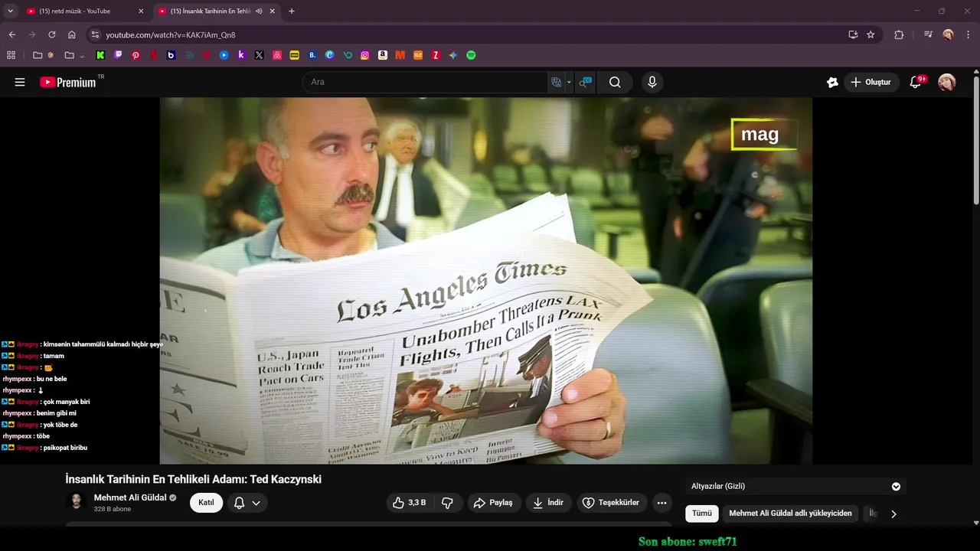
Task: View site information icon in address bar
Action: (x=95, y=34)
